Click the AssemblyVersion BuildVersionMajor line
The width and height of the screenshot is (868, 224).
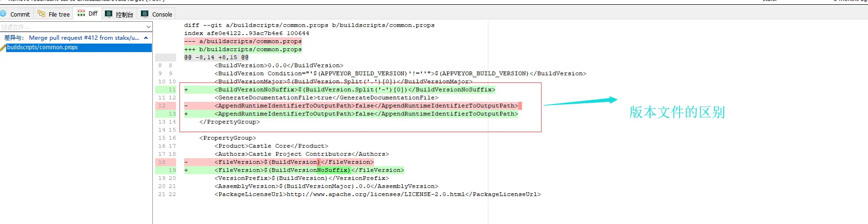click(x=327, y=186)
